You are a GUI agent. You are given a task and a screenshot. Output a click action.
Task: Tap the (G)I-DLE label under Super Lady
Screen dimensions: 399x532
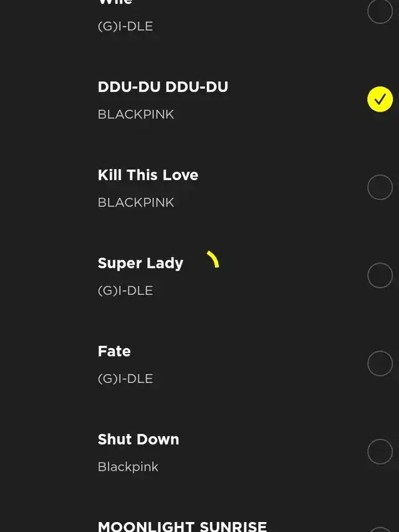125,290
